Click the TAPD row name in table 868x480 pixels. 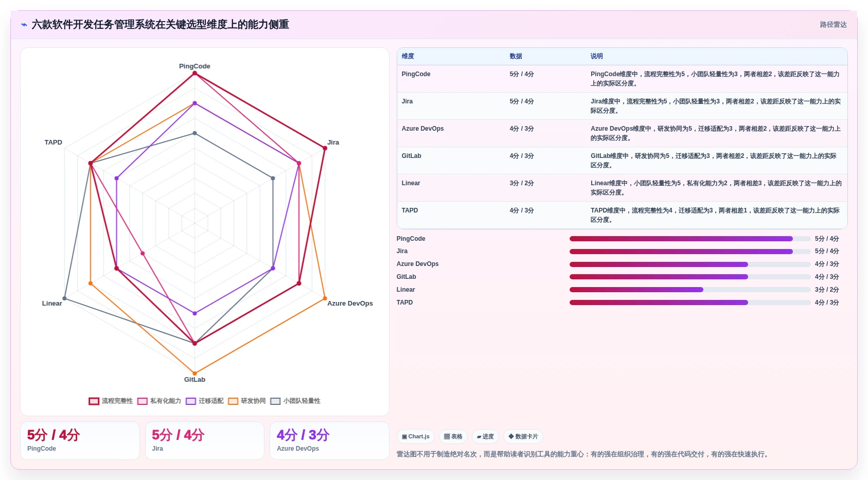tap(410, 210)
